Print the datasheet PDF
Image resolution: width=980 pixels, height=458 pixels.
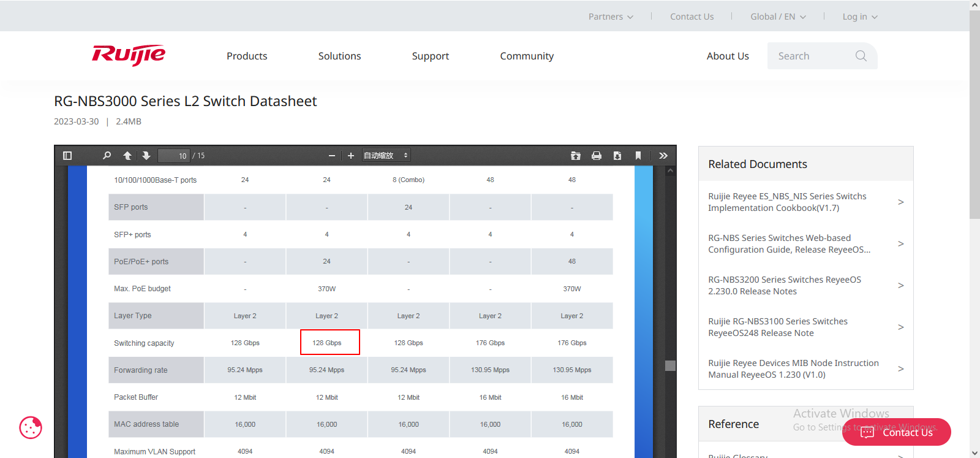point(597,156)
